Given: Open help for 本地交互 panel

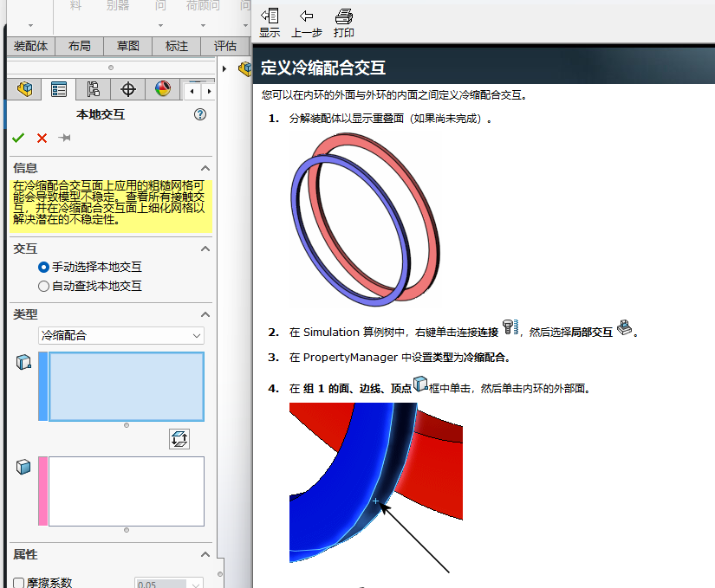Looking at the screenshot, I should (x=200, y=114).
